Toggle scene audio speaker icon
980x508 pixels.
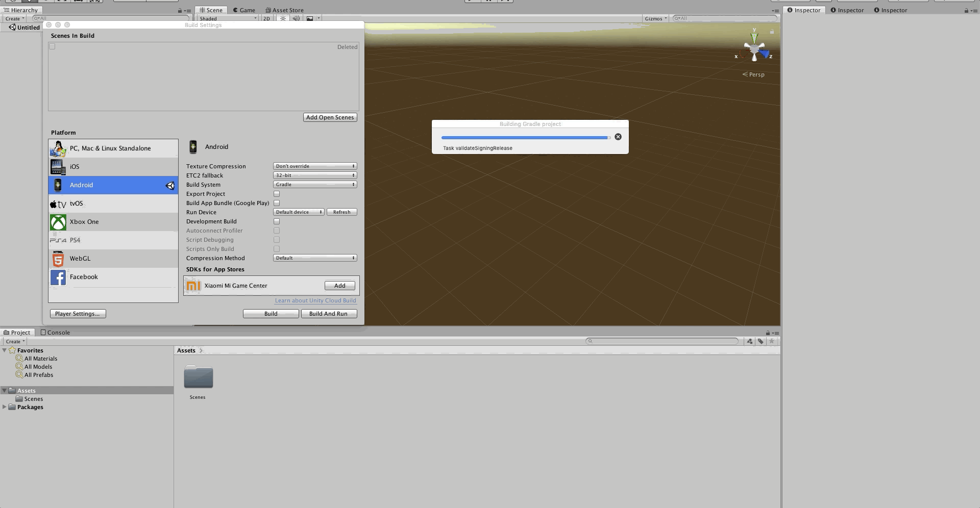click(x=296, y=18)
